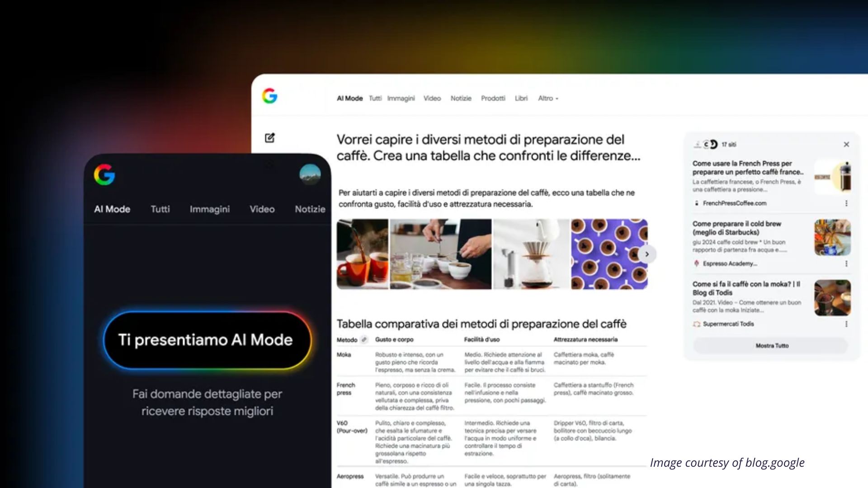Expand the Altro dropdown menu
868x488 pixels.
coord(548,99)
